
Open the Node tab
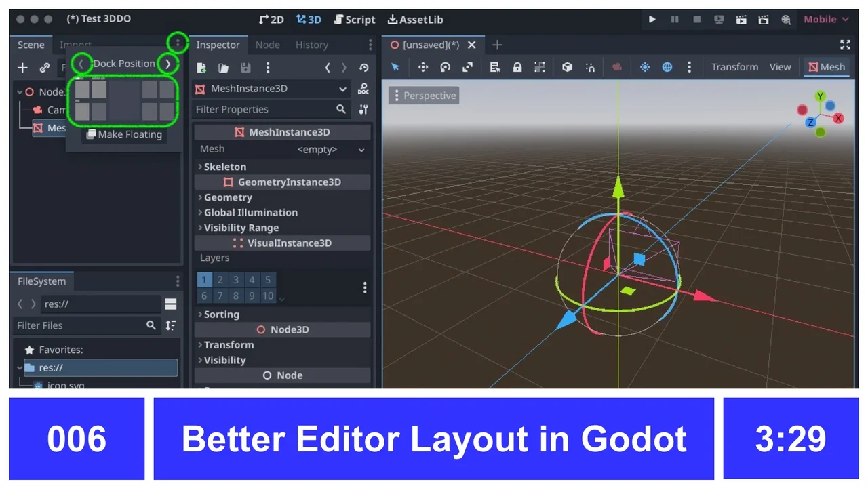(x=267, y=45)
